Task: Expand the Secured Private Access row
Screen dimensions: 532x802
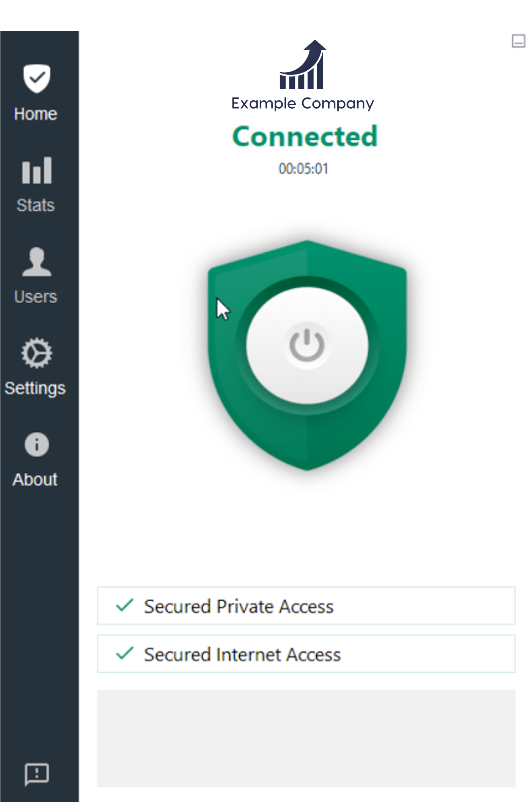Action: coord(306,606)
